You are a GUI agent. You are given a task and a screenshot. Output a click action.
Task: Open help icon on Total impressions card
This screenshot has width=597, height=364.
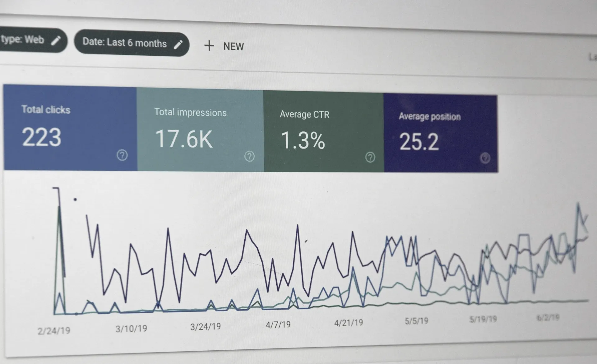coord(249,156)
